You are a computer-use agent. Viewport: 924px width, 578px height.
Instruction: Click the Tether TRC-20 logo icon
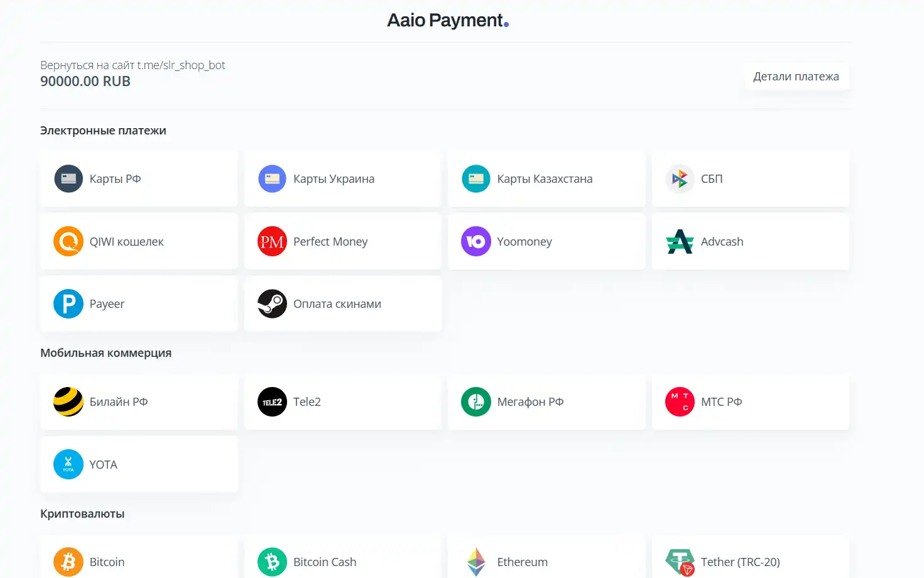[x=680, y=562]
